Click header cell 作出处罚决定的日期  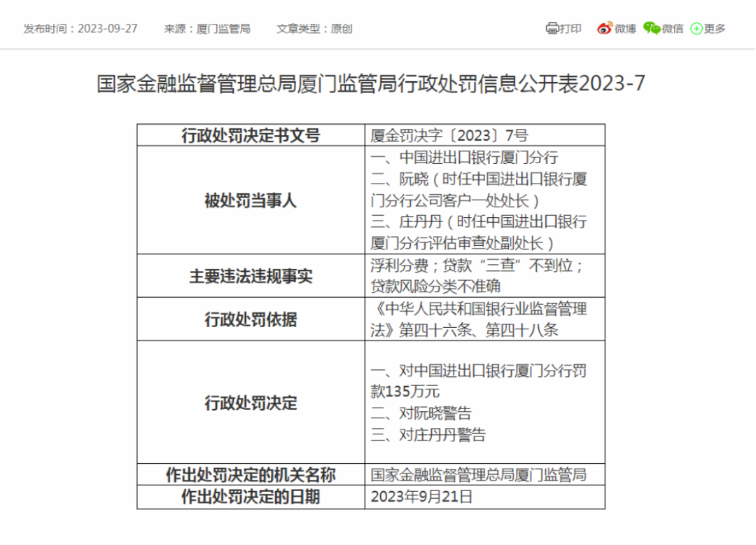tap(251, 497)
